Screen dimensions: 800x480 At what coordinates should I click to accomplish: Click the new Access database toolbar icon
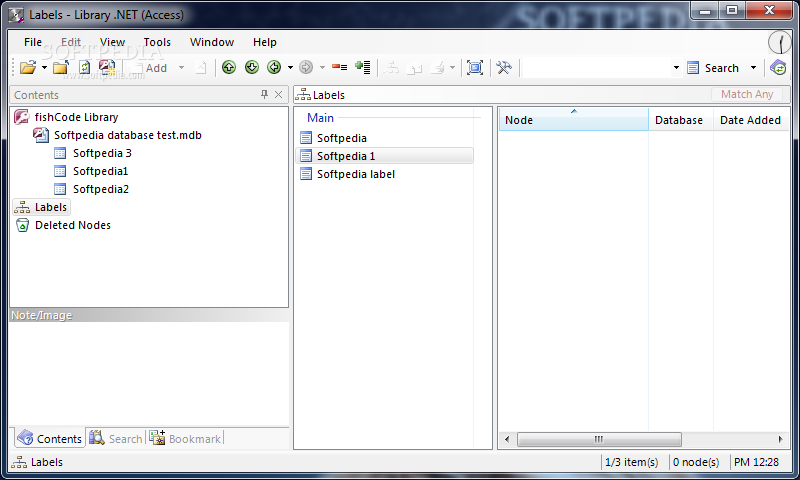pos(107,67)
